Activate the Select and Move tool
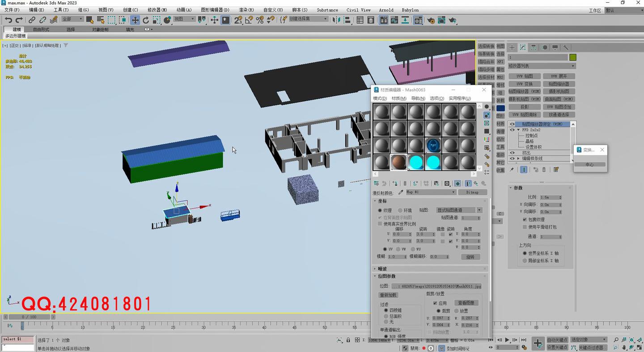This screenshot has height=352, width=644. pos(135,20)
